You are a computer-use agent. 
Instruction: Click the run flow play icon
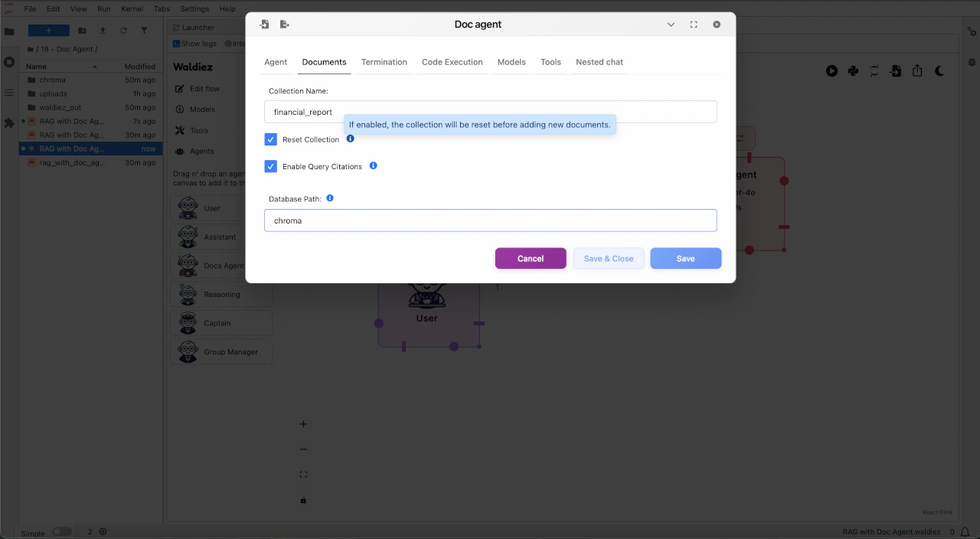click(x=831, y=71)
